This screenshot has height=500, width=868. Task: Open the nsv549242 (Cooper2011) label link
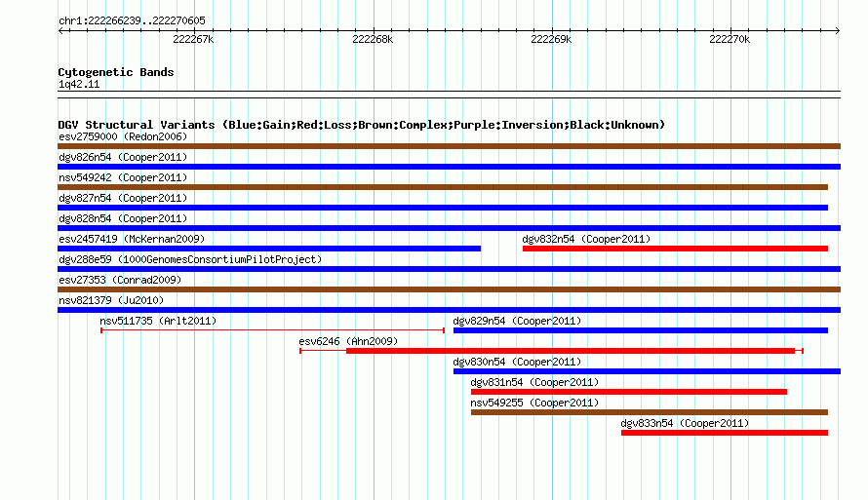(123, 177)
